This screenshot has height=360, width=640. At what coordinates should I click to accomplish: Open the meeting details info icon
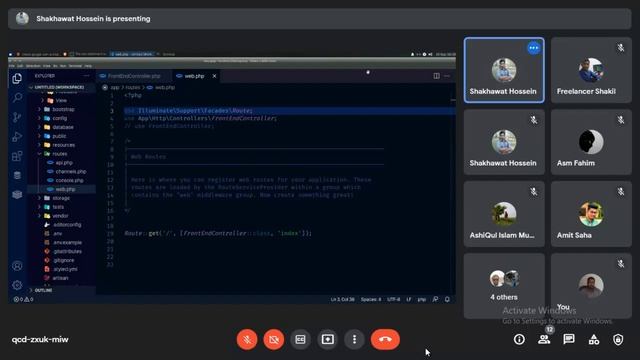point(519,339)
